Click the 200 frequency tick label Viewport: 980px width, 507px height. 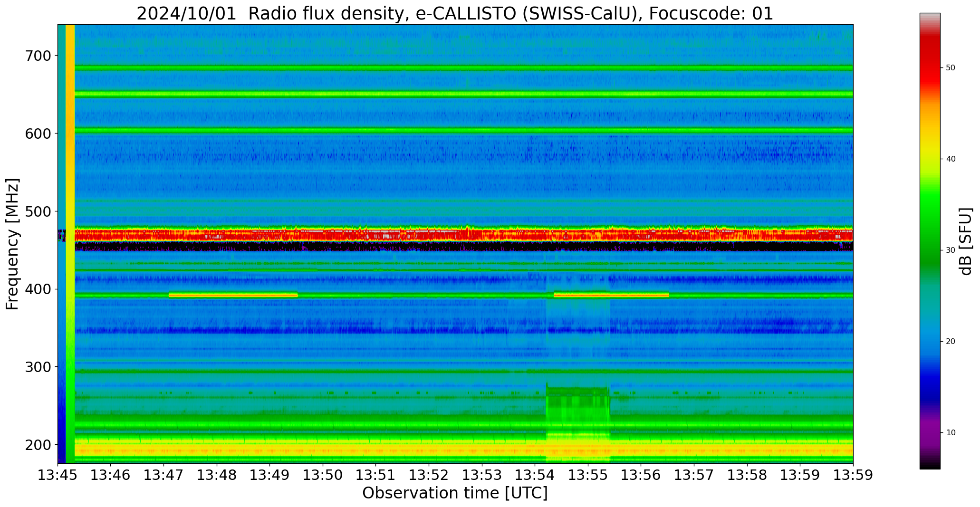click(x=38, y=445)
